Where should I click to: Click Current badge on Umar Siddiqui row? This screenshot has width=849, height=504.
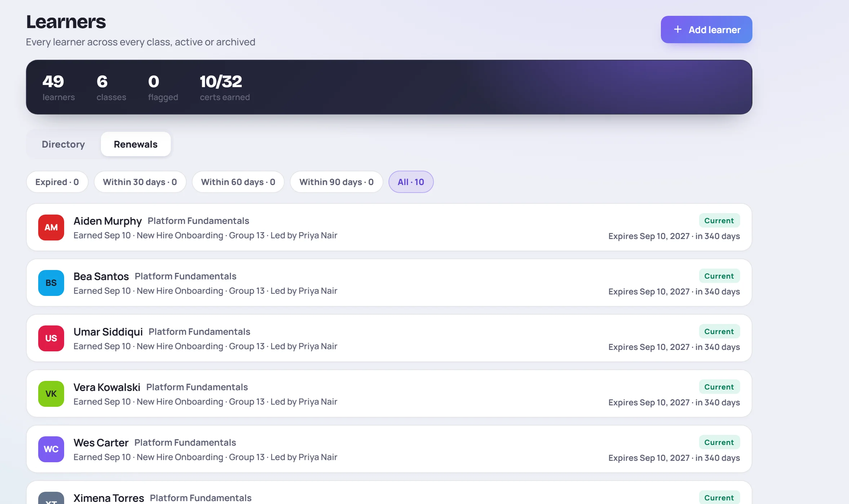(x=719, y=332)
